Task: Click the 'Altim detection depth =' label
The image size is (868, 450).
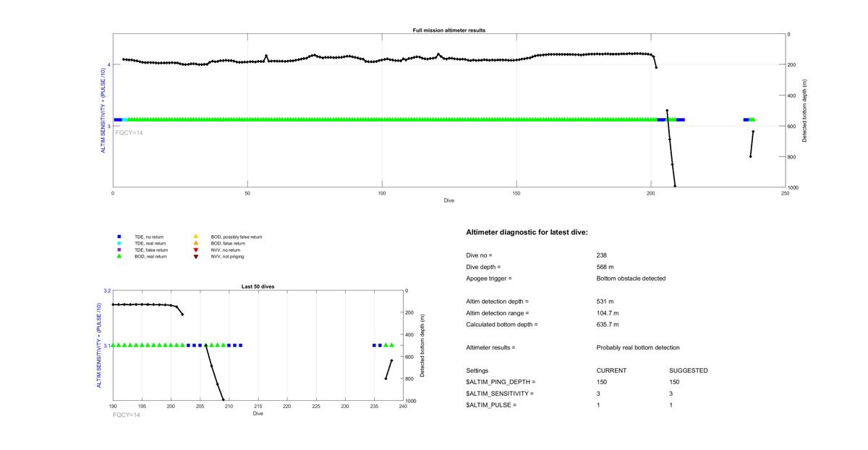Action: tap(498, 302)
